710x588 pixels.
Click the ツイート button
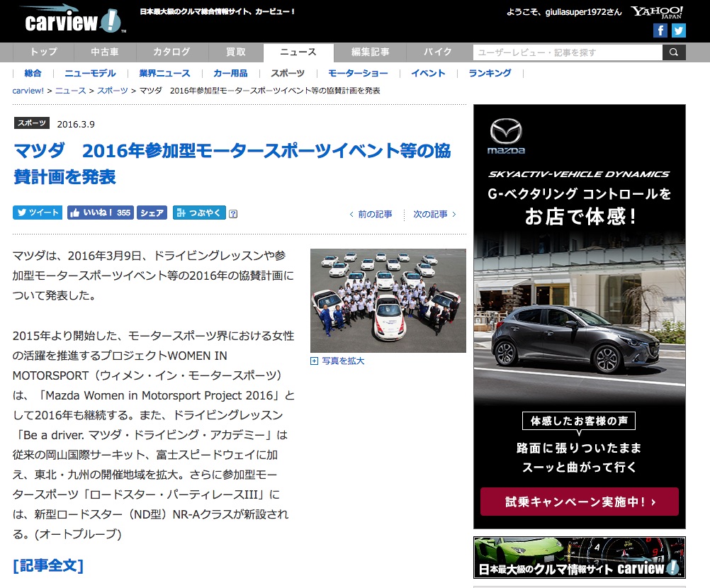38,213
